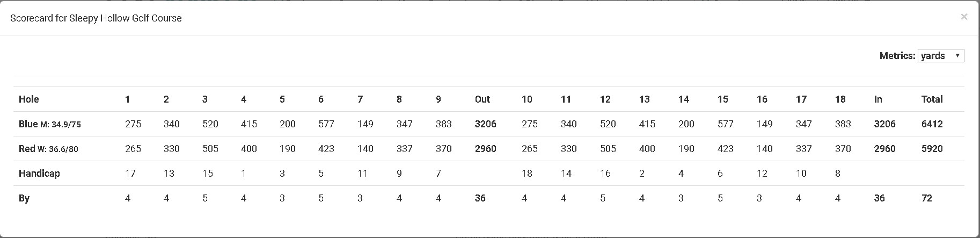Click the handicap value for hole 4
Screen dimensions: 980x238
(x=244, y=174)
